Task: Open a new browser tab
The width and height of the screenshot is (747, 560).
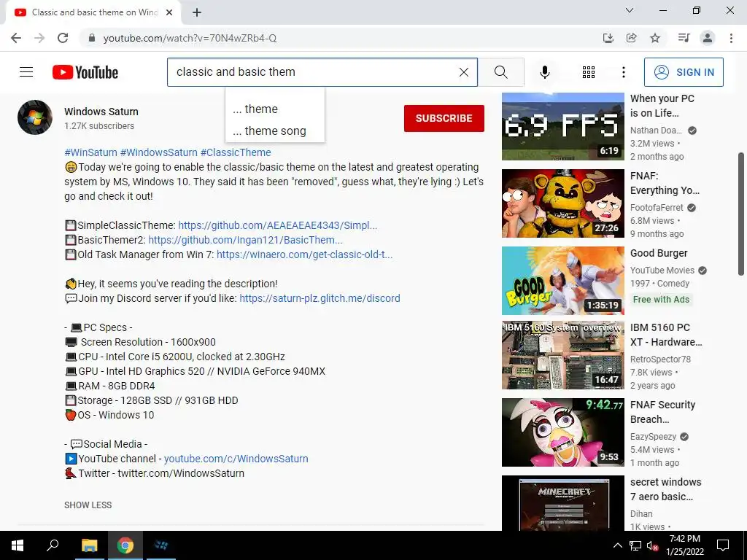Action: click(197, 13)
